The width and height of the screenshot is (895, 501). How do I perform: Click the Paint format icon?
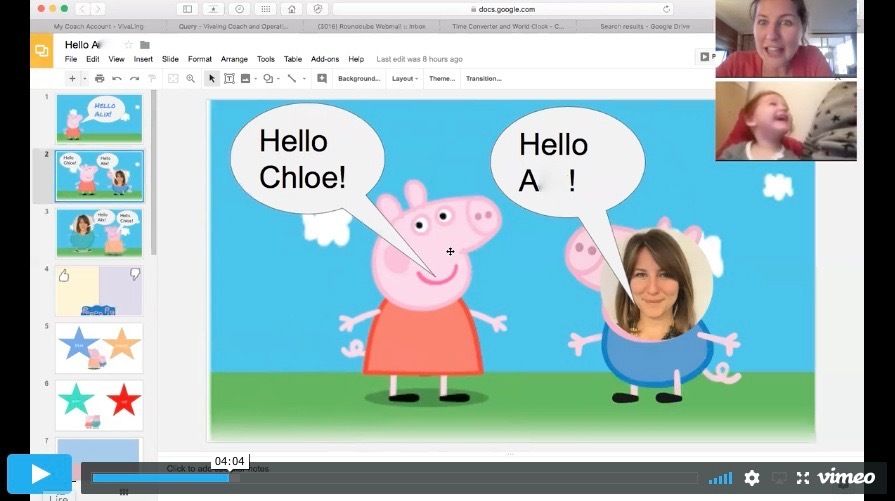(152, 79)
